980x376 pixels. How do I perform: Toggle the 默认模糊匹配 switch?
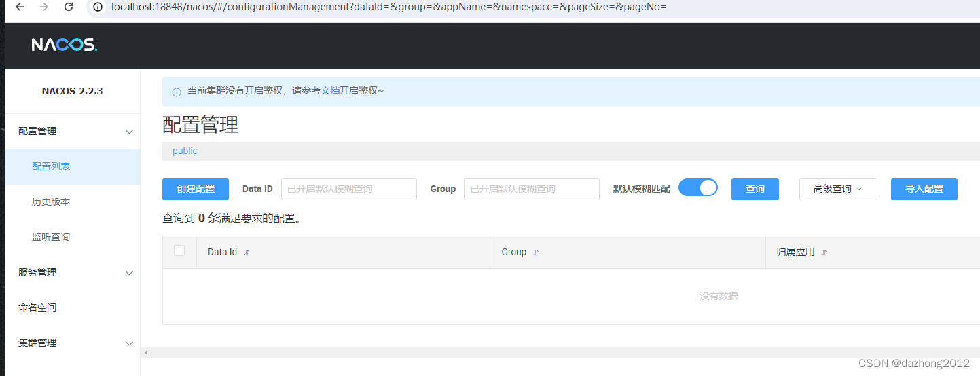[x=697, y=188]
